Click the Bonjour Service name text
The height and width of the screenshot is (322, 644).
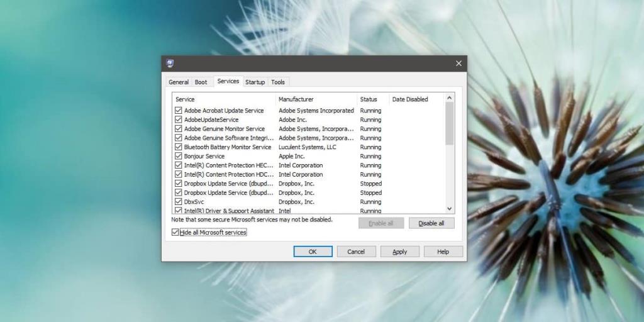204,156
